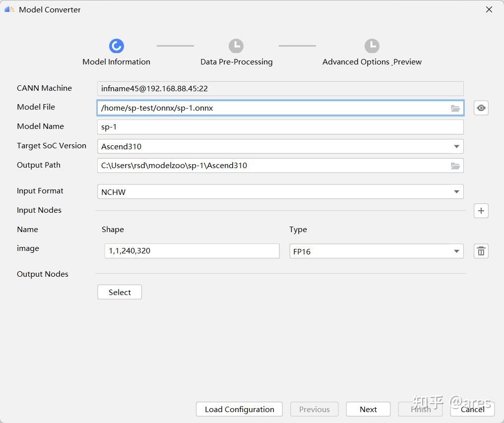Click the Cancel button

[472, 409]
